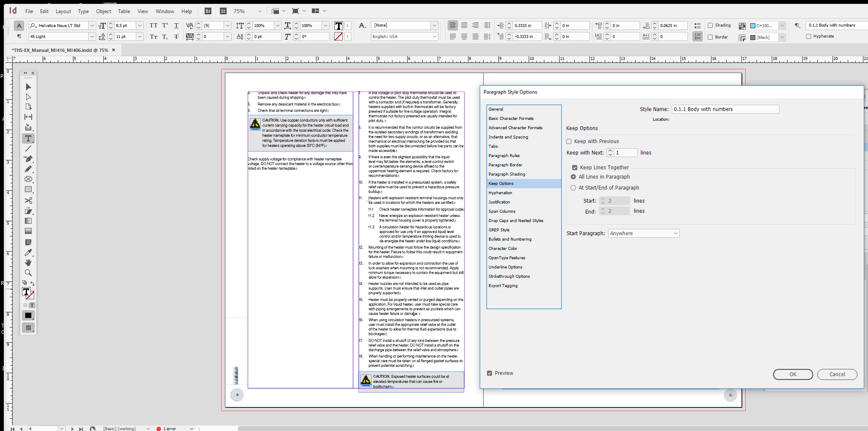Open the Window menu
The height and width of the screenshot is (431, 868).
click(165, 11)
